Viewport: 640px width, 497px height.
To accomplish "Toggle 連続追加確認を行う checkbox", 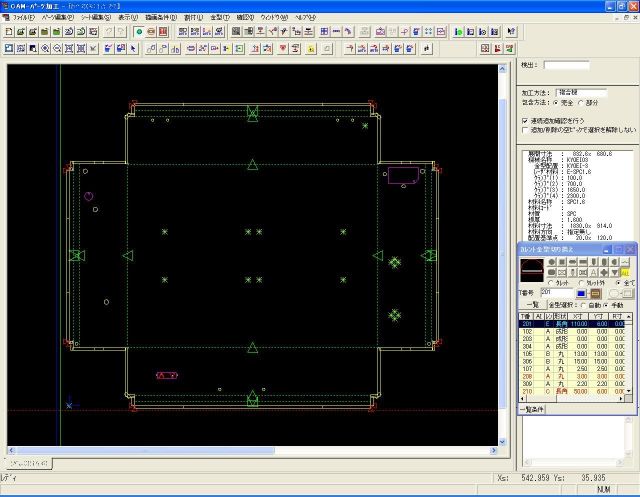I will pyautogui.click(x=525, y=121).
